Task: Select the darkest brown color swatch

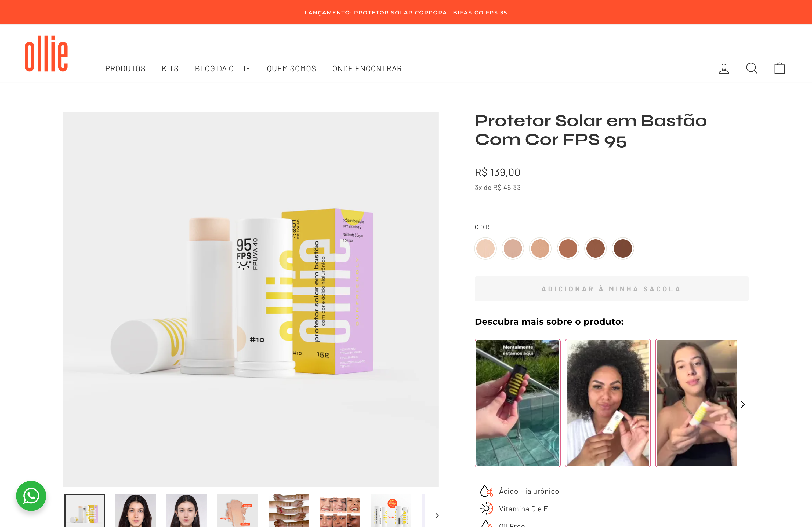Action: click(623, 248)
